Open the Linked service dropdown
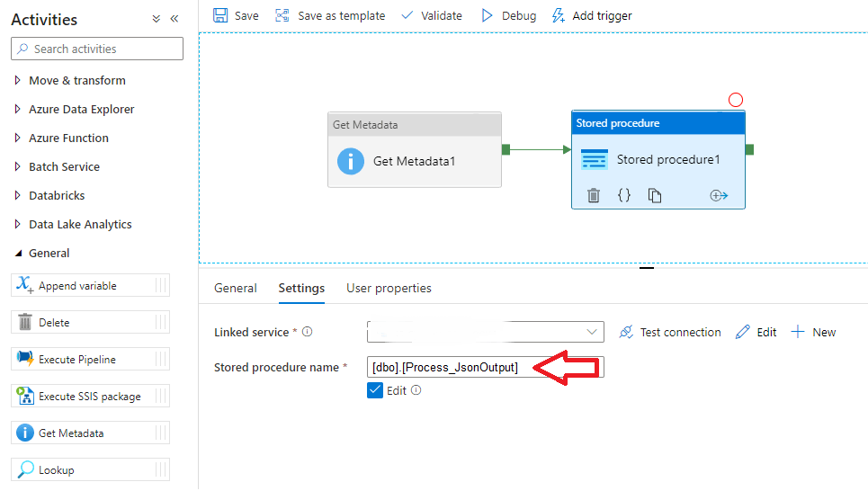This screenshot has height=500, width=868. (x=592, y=332)
